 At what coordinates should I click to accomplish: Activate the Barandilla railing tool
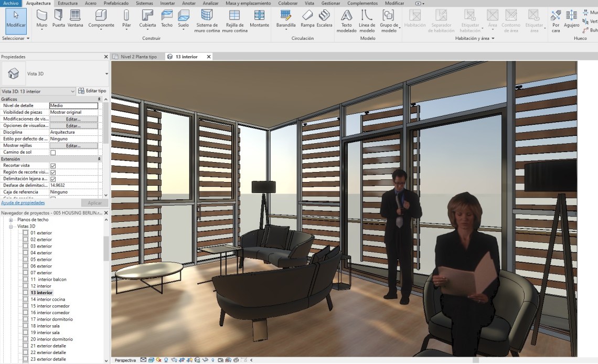286,18
